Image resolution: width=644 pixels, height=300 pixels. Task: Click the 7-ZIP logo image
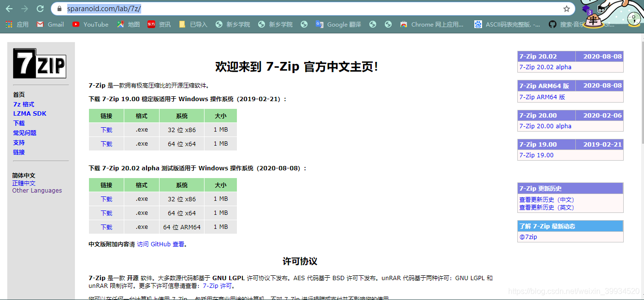(x=39, y=63)
